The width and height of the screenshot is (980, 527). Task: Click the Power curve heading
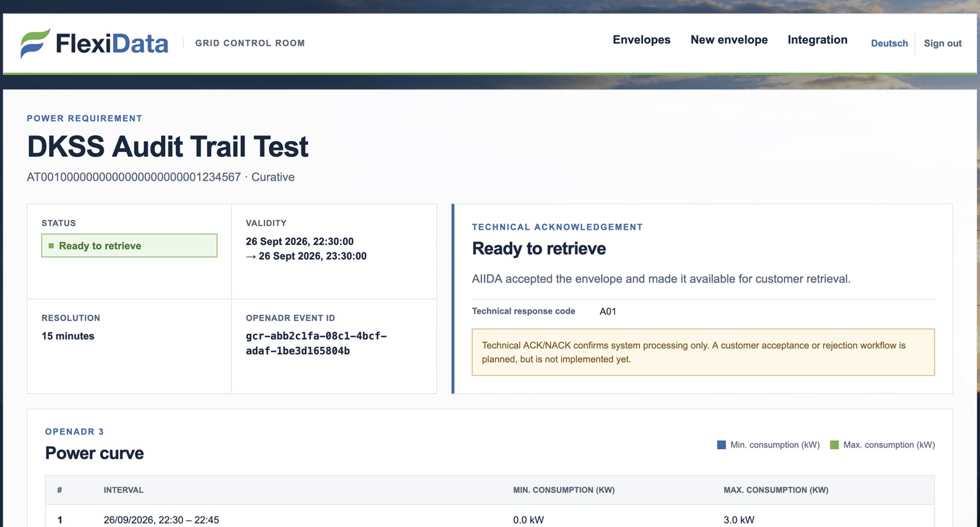[x=94, y=453]
